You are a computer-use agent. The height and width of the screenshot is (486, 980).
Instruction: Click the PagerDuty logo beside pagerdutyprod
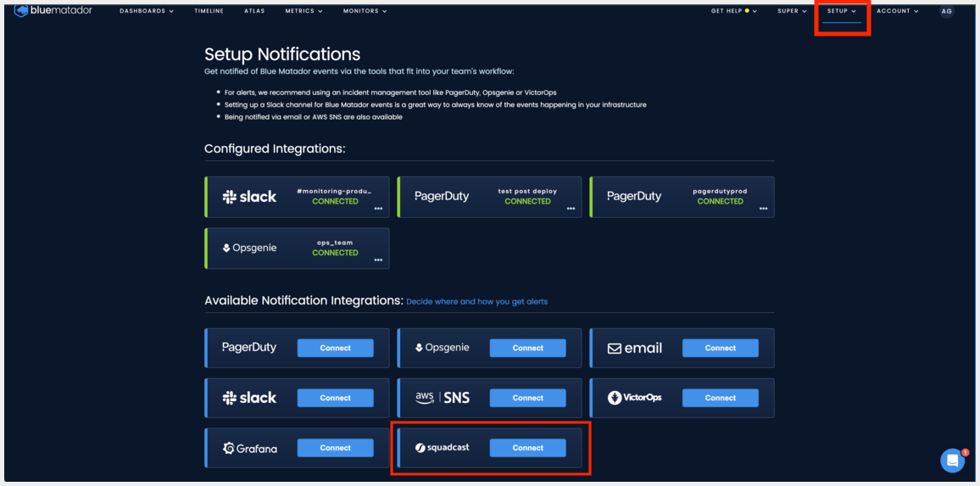634,197
